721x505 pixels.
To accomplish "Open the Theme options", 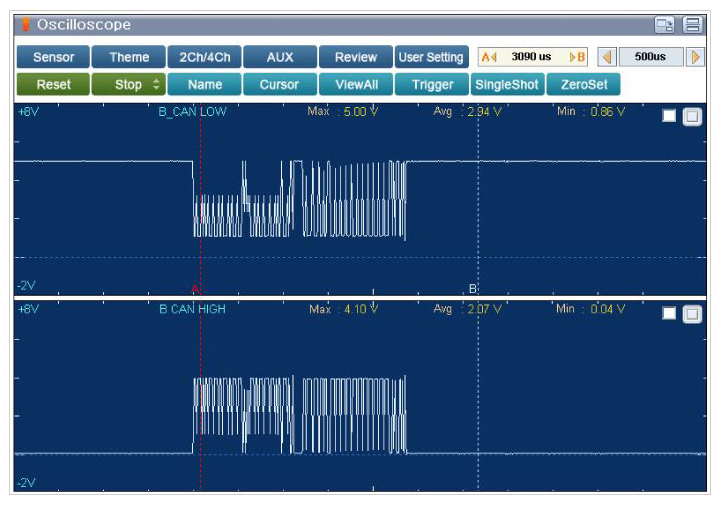I will tap(129, 57).
